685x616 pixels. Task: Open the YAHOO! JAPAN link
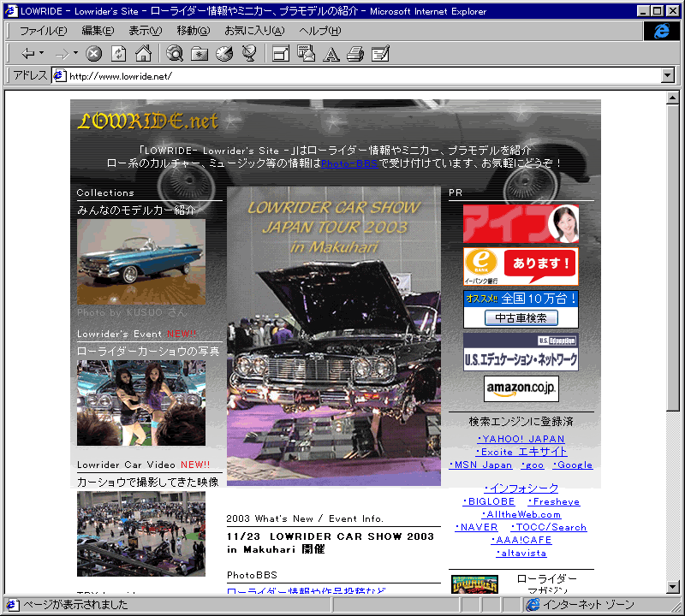tap(521, 439)
